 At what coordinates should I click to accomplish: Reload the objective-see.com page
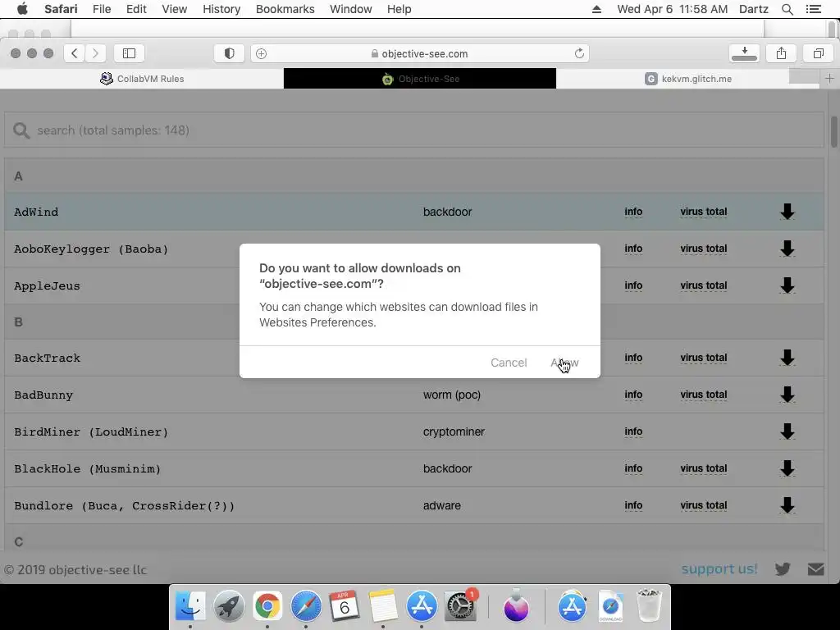[579, 53]
